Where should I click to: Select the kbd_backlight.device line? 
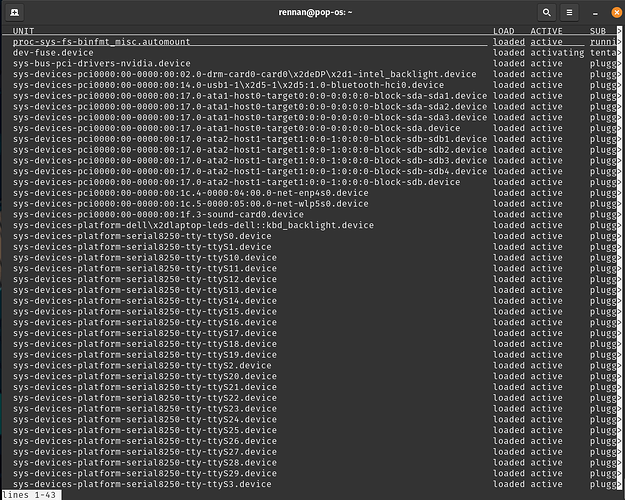point(193,225)
